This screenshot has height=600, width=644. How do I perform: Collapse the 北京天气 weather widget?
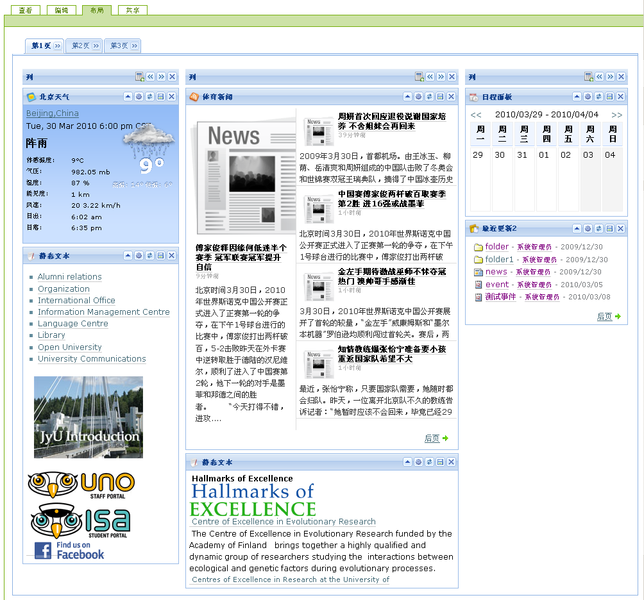pyautogui.click(x=127, y=97)
